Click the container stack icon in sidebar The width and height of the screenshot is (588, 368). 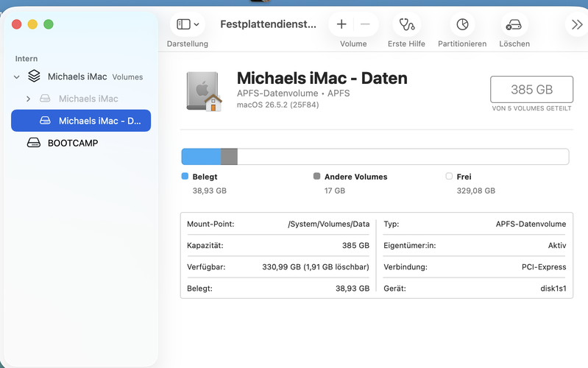coord(34,76)
